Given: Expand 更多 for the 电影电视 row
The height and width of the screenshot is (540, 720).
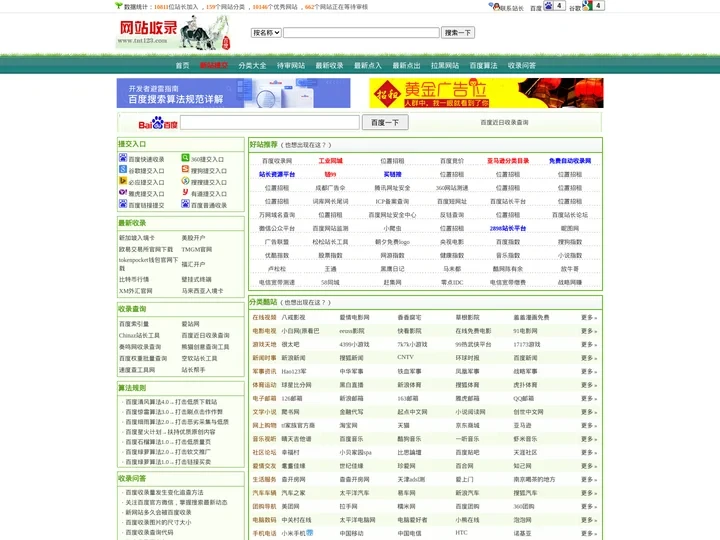Looking at the screenshot, I should coord(589,331).
